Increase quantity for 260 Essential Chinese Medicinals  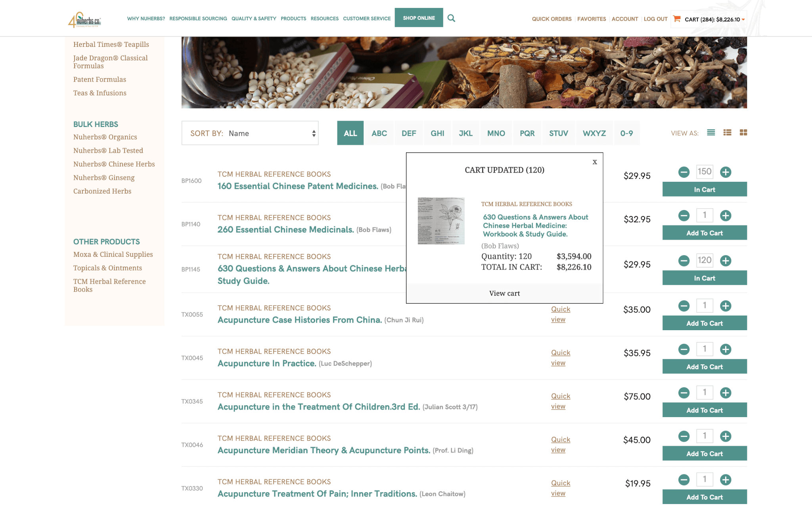tap(726, 216)
